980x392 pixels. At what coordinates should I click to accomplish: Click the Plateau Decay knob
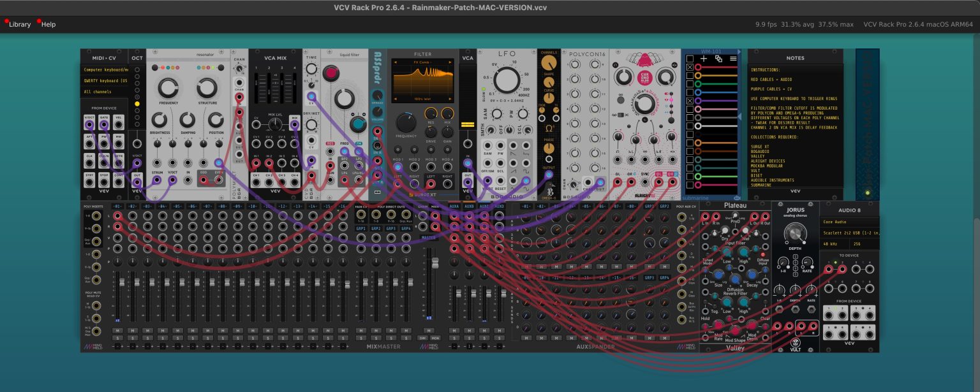tap(752, 275)
